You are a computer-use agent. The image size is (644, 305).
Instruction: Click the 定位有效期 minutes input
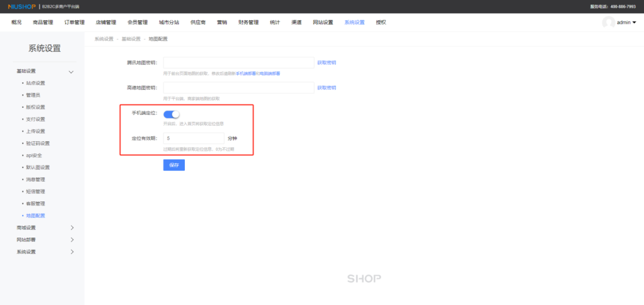[x=194, y=138]
